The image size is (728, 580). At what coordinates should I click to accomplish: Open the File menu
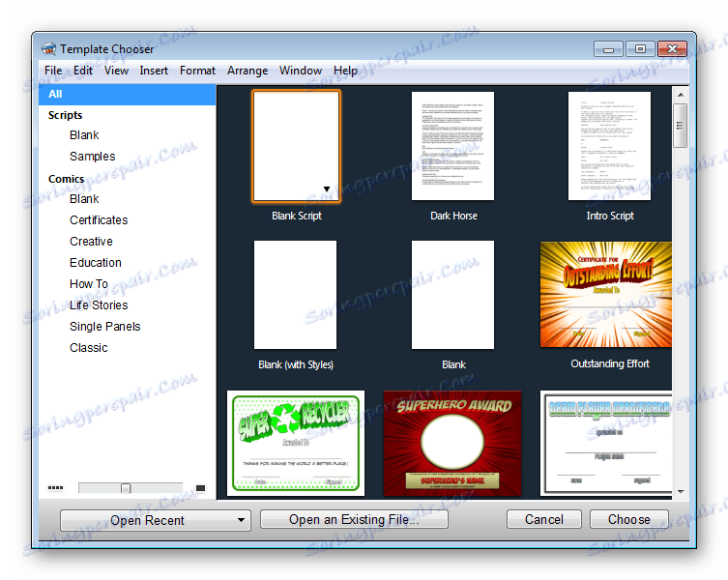(53, 71)
